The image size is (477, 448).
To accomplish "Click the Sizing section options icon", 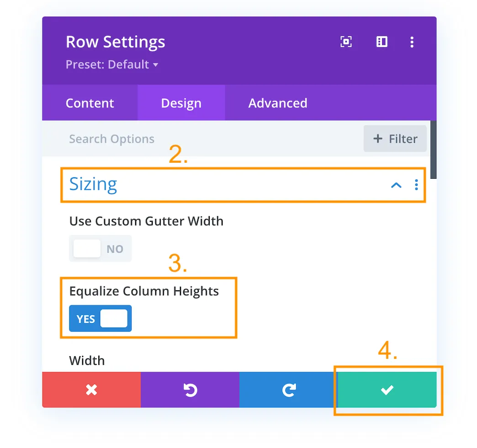I will 416,185.
